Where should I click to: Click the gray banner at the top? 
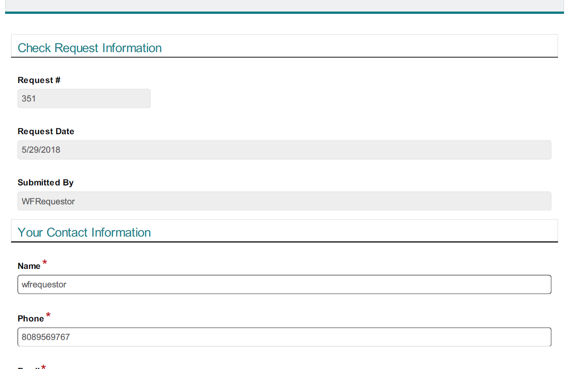coord(284,5)
